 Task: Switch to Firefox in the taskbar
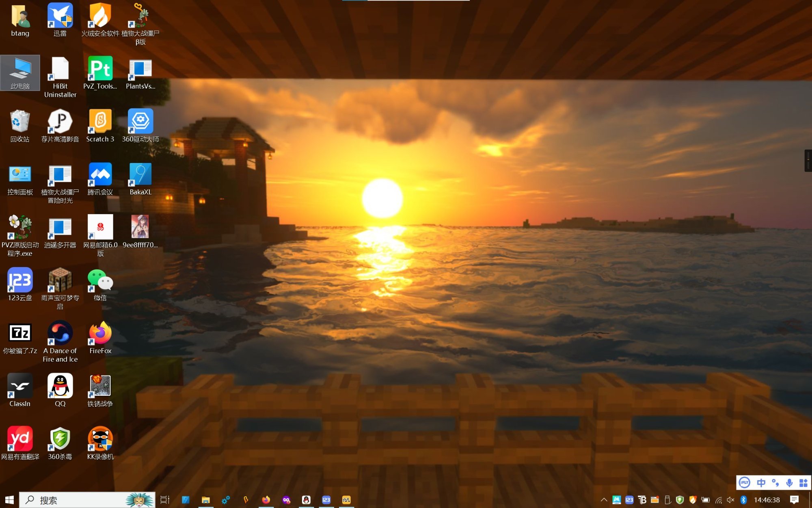[x=266, y=500]
